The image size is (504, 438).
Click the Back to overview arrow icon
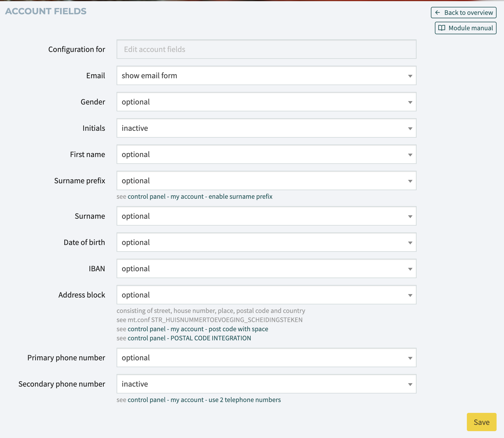[437, 13]
